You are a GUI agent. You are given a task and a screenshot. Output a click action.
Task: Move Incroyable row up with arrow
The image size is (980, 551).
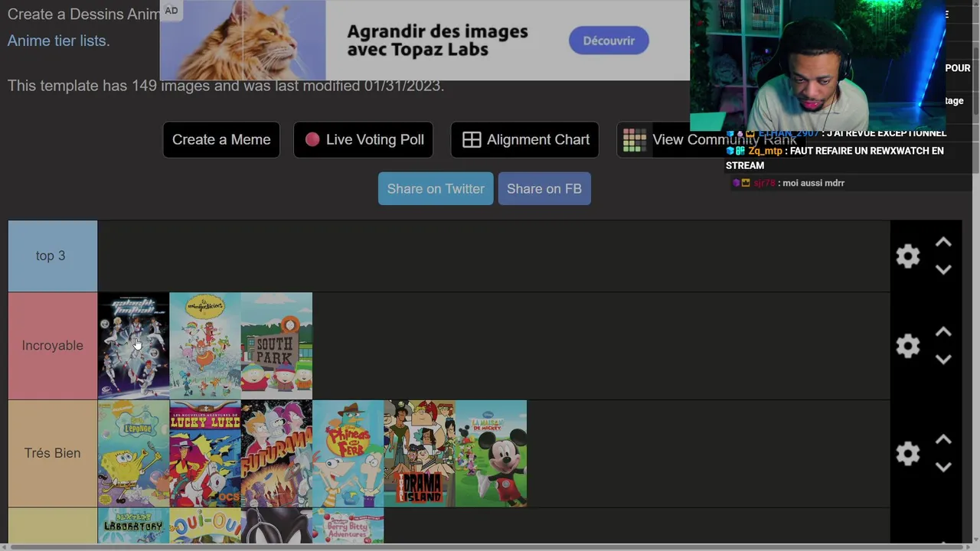coord(943,332)
